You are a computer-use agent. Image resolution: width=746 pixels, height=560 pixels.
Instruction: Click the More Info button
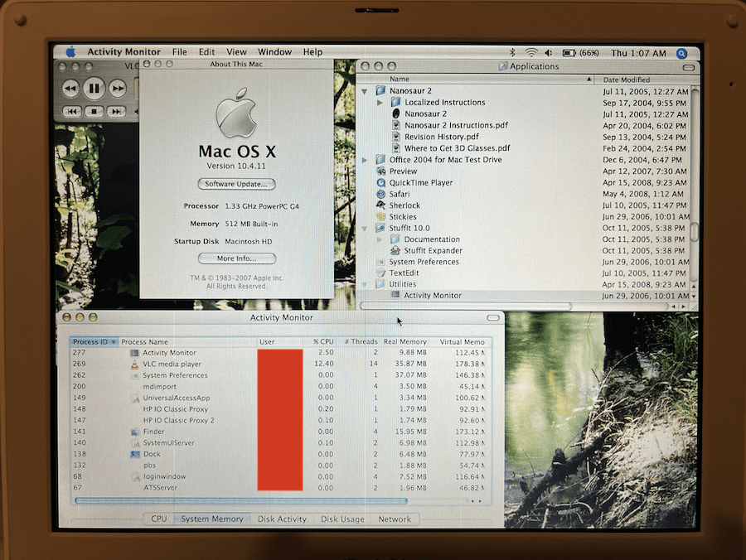[x=236, y=258]
